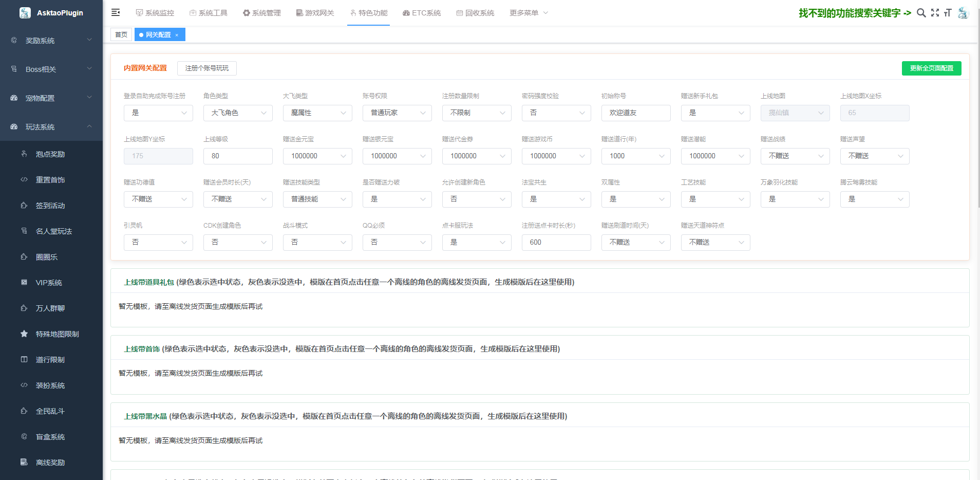Open the 赠送金元宝 dropdown
Viewport: 980px width, 480px height.
coord(317,156)
